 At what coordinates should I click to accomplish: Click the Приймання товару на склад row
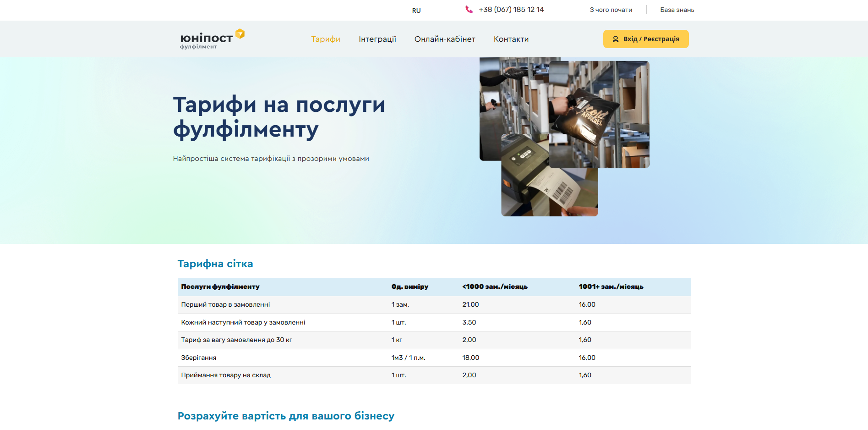[225, 375]
